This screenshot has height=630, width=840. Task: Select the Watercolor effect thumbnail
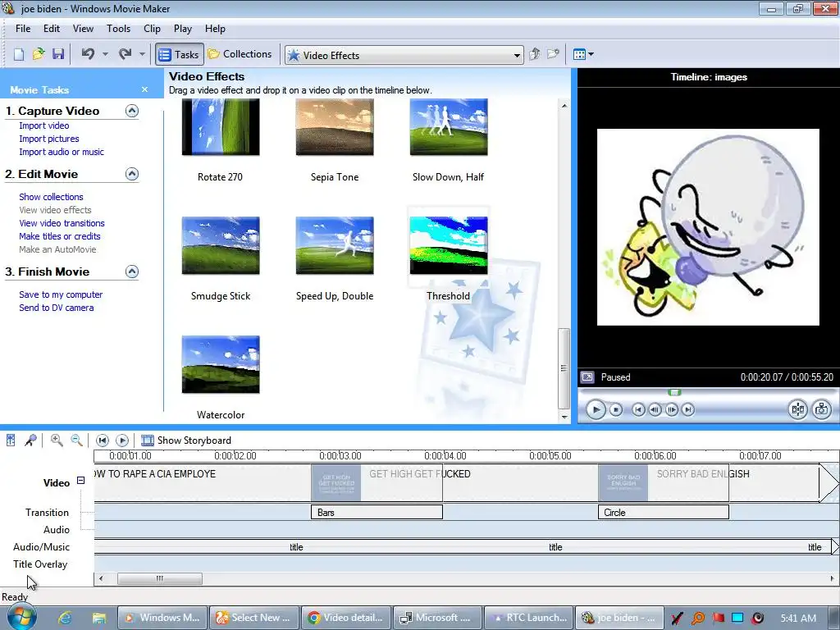pyautogui.click(x=221, y=364)
